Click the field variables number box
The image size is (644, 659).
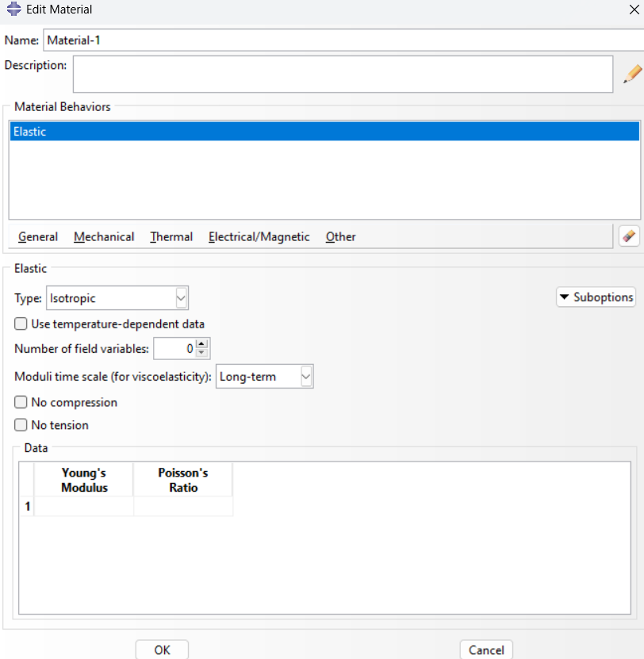174,348
